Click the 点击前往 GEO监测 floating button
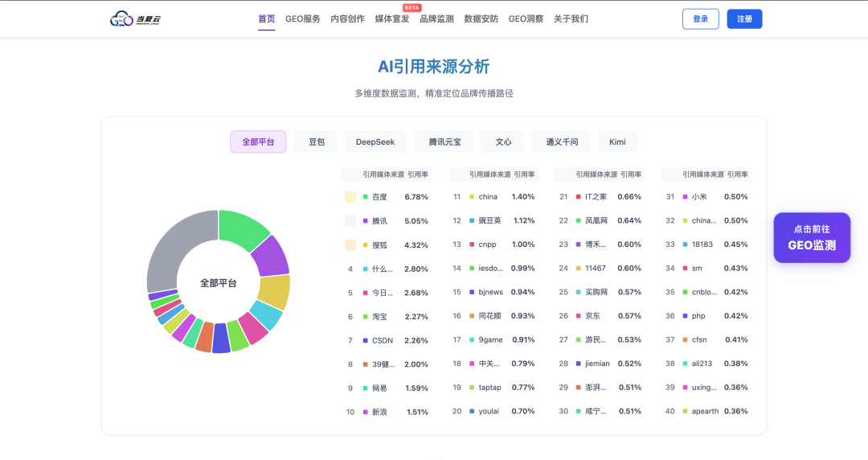This screenshot has width=868, height=460. (812, 237)
